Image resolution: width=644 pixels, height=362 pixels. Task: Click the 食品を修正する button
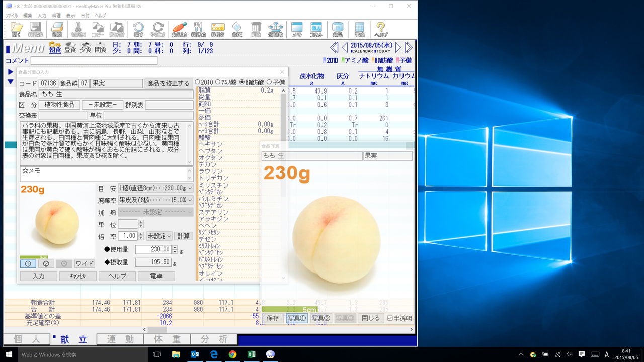click(169, 83)
